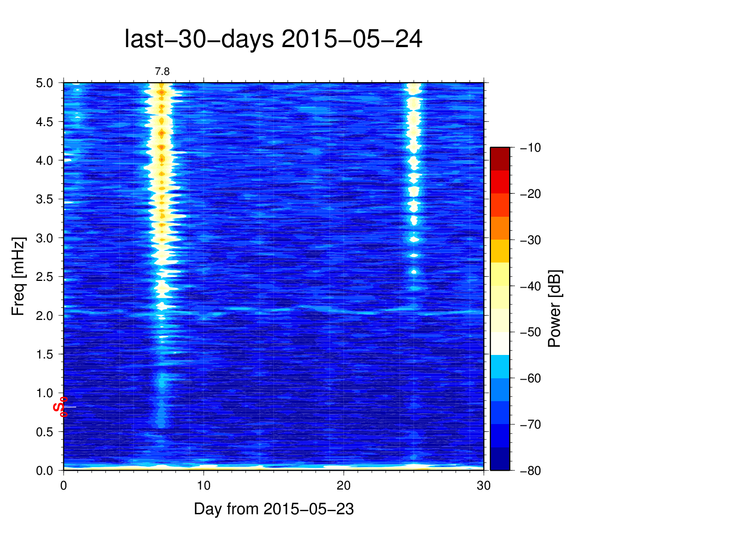Click the "0.0" frequency tick label
756x534 pixels.
pos(44,471)
